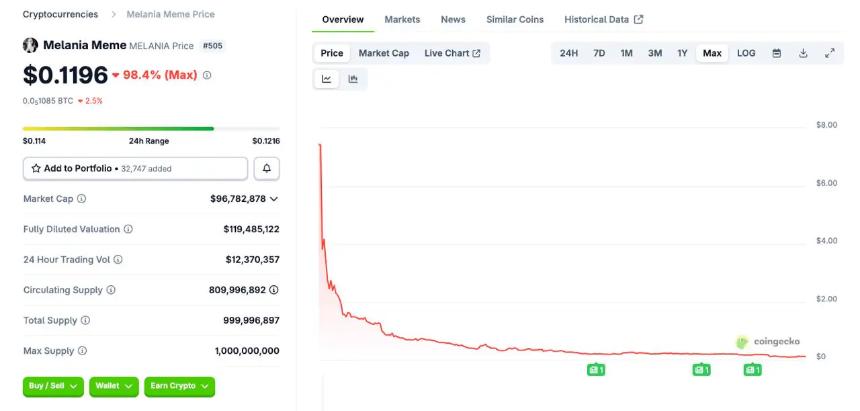The image size is (860, 411).
Task: Download chart data icon
Action: click(803, 53)
